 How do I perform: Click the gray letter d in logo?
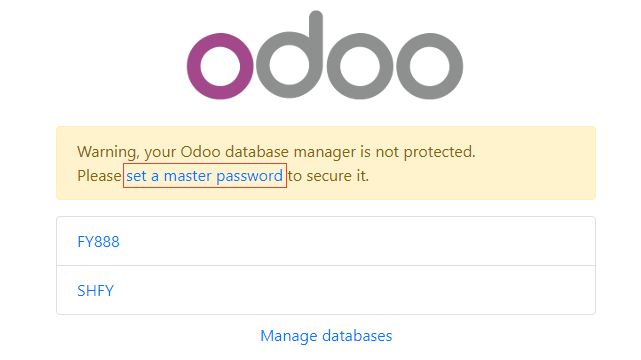point(290,55)
